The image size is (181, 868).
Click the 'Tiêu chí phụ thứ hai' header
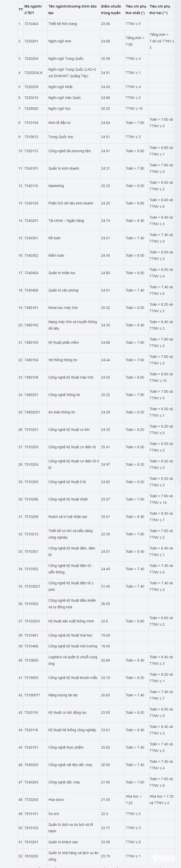(x=160, y=10)
